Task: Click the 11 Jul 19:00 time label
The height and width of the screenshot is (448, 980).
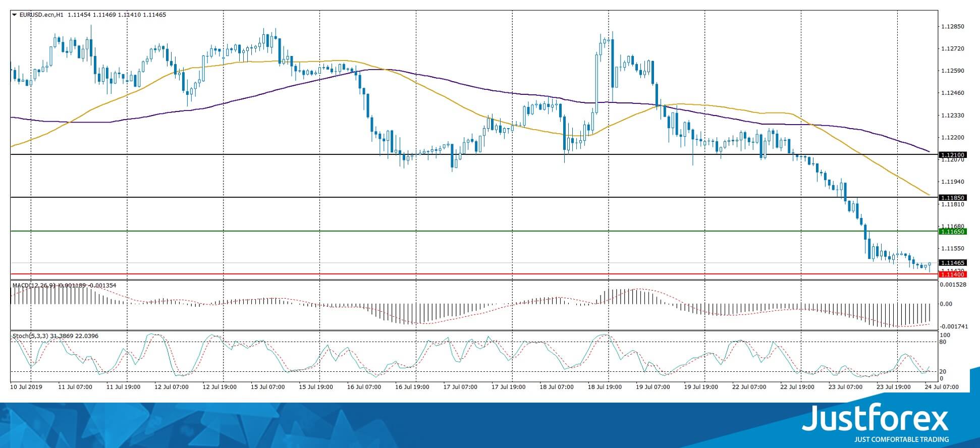Action: [x=124, y=387]
